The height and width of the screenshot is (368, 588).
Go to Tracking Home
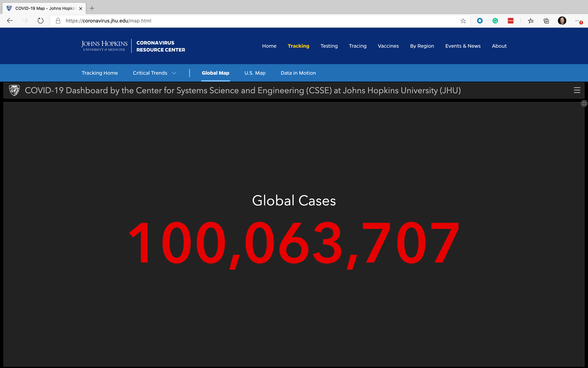coord(100,73)
